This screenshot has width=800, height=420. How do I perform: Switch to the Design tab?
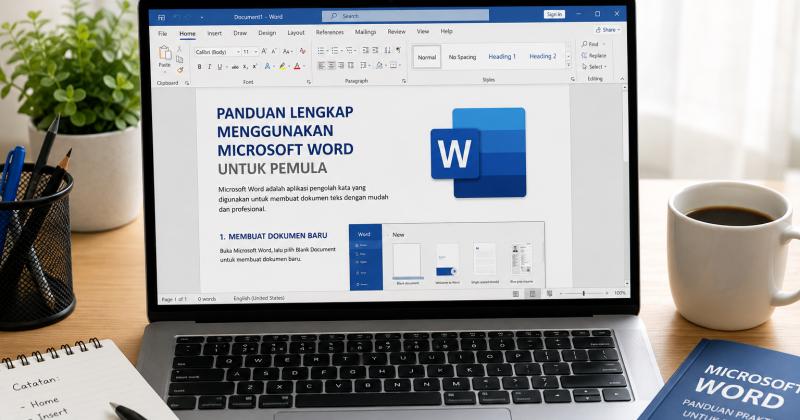coord(267,33)
